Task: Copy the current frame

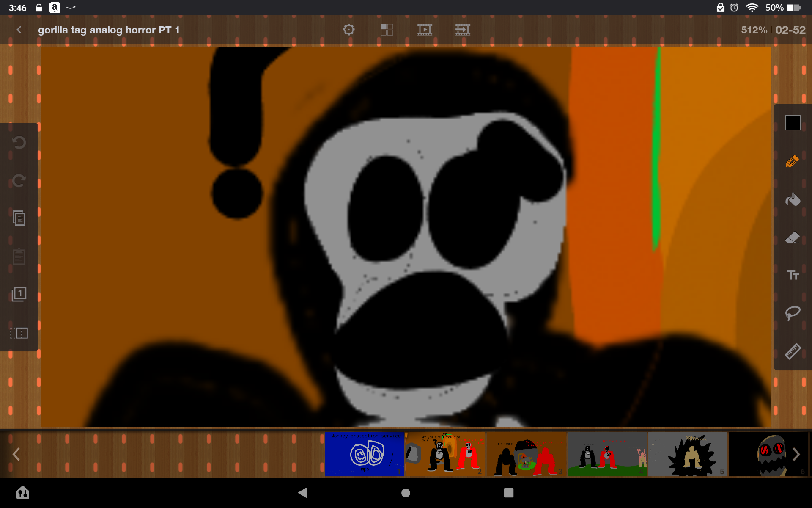Action: (x=19, y=218)
